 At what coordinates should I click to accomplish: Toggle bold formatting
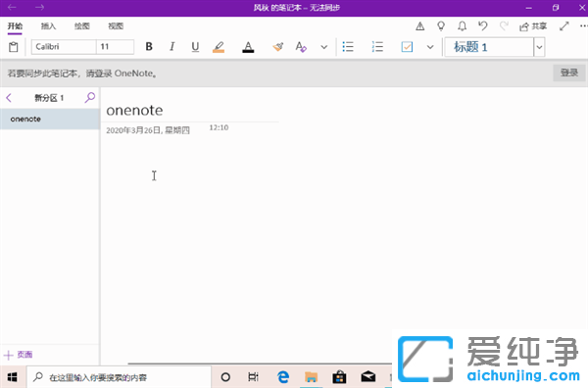[x=149, y=46]
